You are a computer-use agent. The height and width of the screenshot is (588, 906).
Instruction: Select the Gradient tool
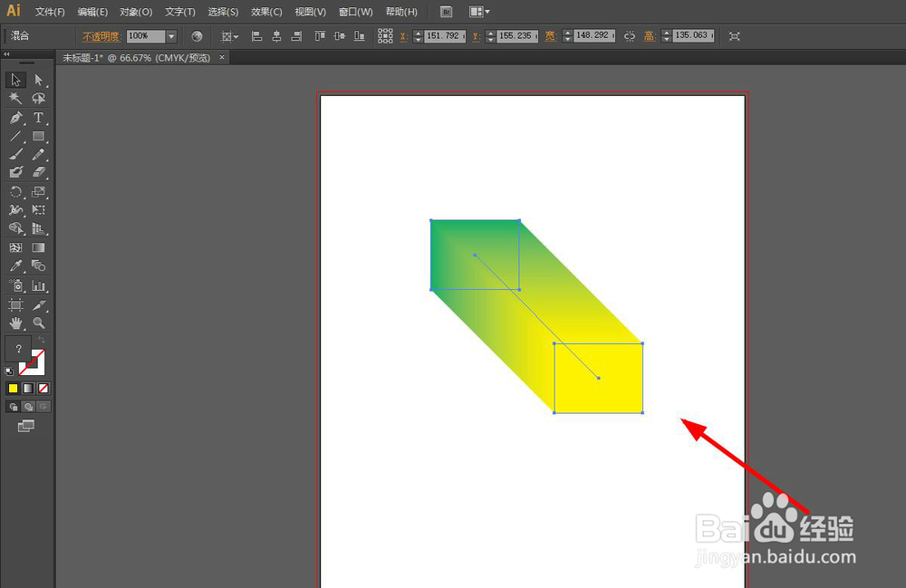[38, 247]
